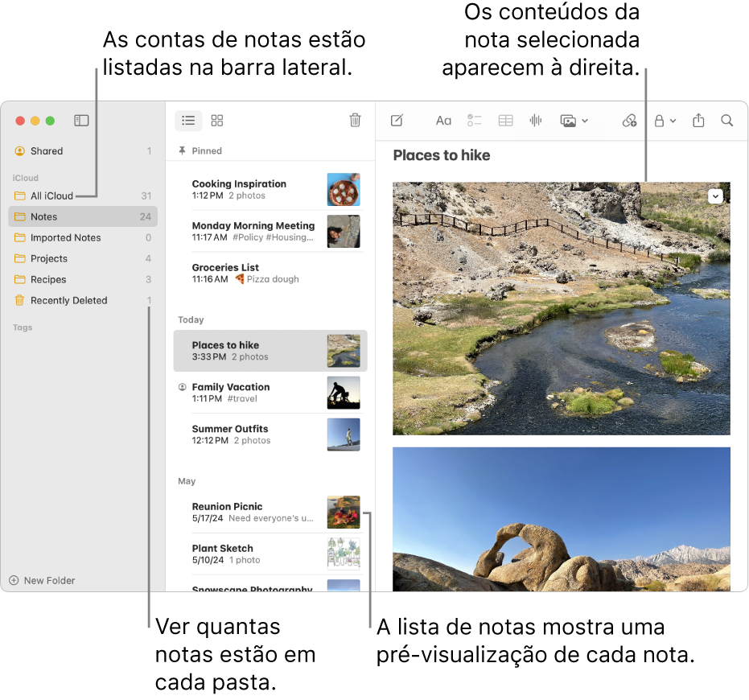This screenshot has width=749, height=700.
Task: Search notes with the magnifier icon
Action: click(726, 121)
